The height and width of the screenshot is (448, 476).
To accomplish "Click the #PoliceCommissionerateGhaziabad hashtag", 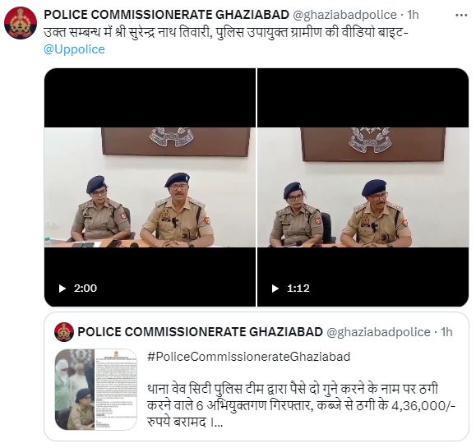I will tap(248, 357).
